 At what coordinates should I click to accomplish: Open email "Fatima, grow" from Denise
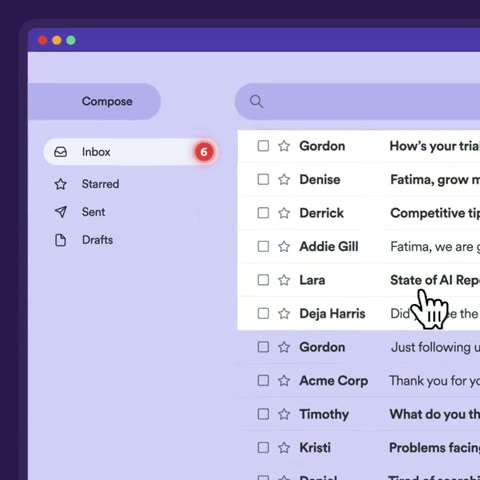435,180
